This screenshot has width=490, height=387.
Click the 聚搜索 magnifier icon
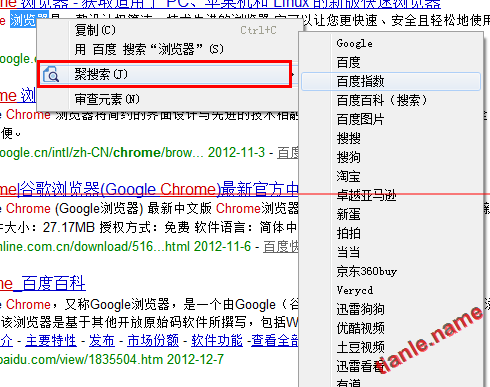[x=51, y=74]
